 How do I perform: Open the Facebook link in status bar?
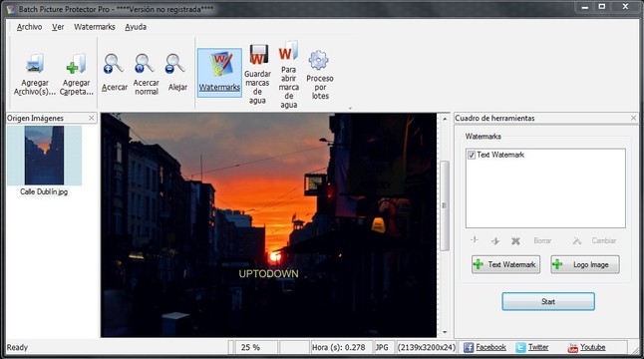pyautogui.click(x=485, y=347)
